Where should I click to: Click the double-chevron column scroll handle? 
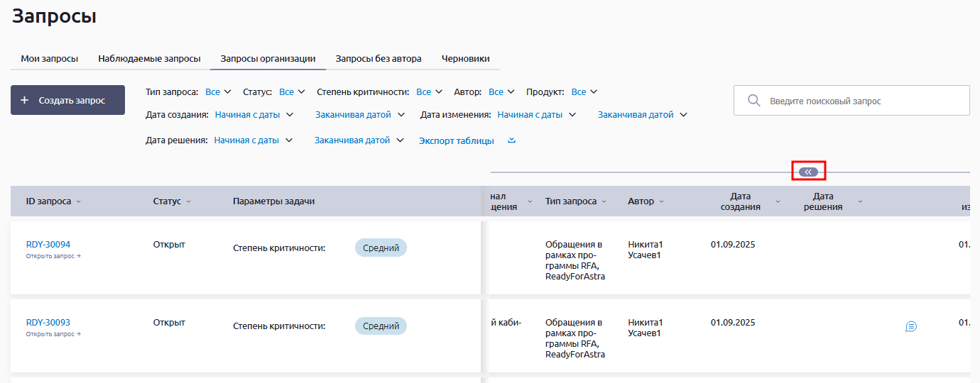808,172
